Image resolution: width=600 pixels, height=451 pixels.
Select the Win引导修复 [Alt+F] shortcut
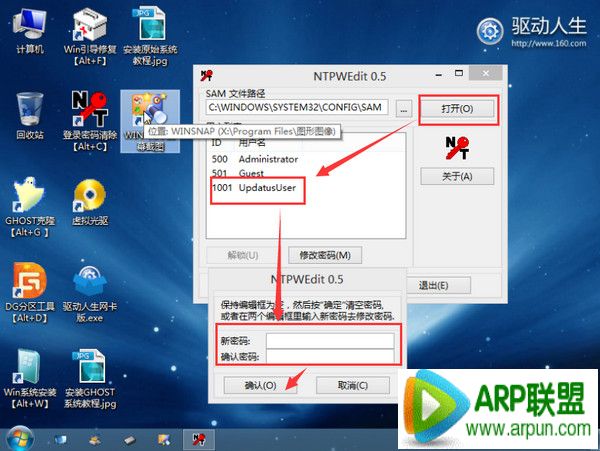tap(90, 36)
